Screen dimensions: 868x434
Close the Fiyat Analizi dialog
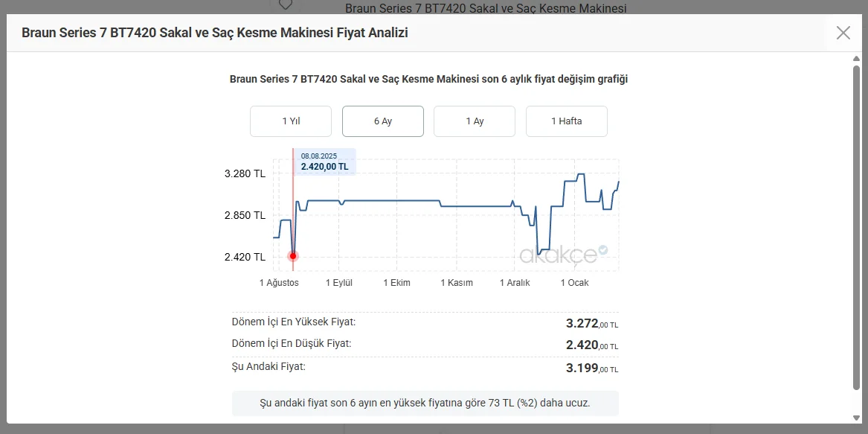point(843,33)
